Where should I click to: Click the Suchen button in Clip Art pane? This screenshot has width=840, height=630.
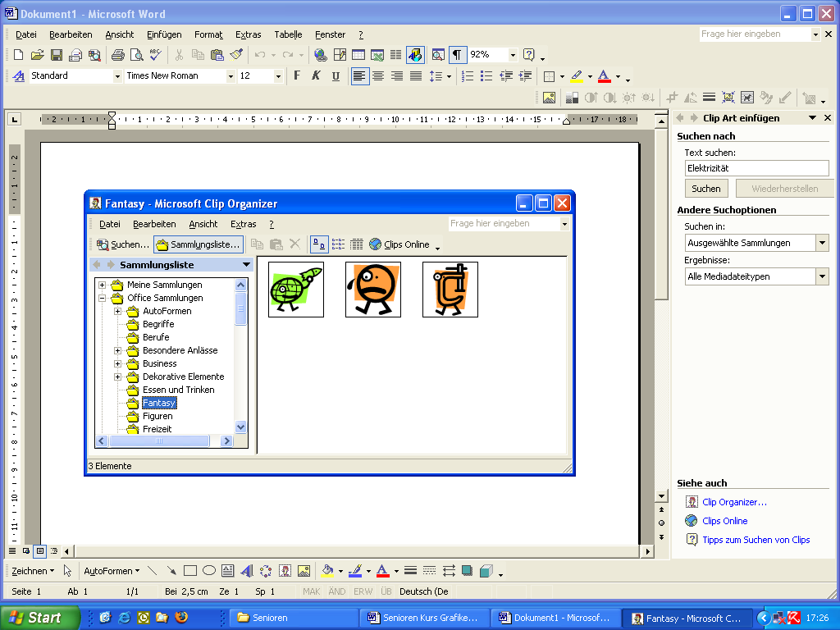coord(705,189)
